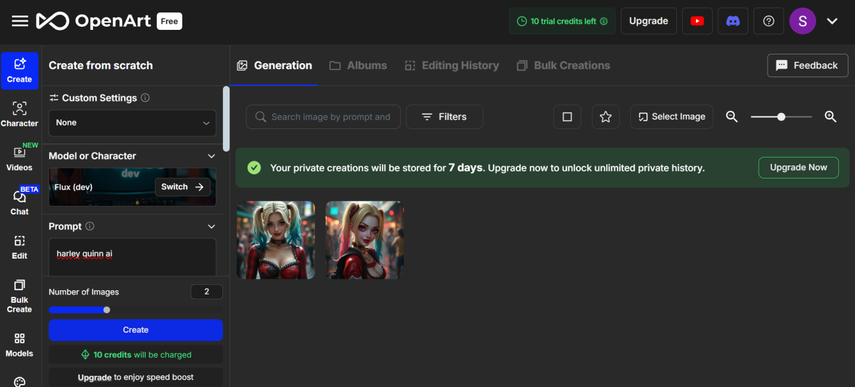Viewport: 855px width, 387px height.
Task: Click the purple S profile avatar
Action: coord(802,21)
